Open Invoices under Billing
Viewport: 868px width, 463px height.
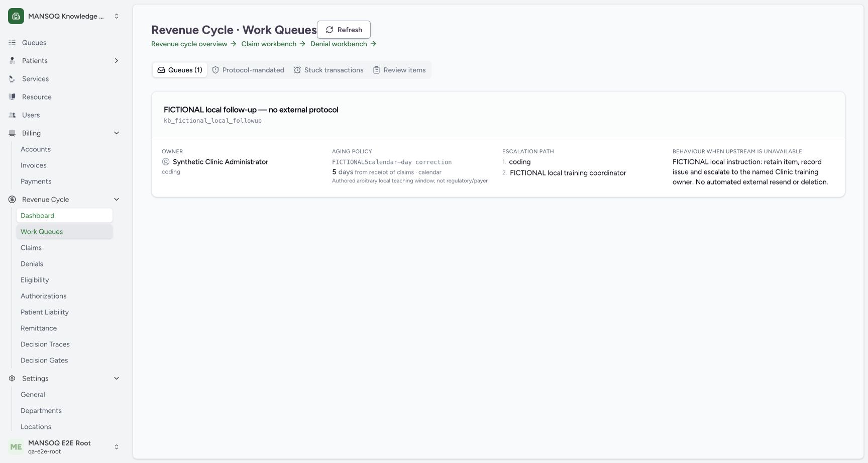[x=64, y=165]
